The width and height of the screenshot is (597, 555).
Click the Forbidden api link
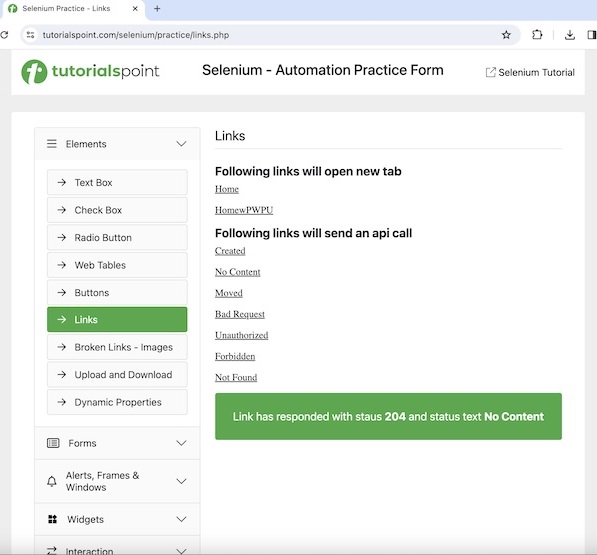point(235,357)
